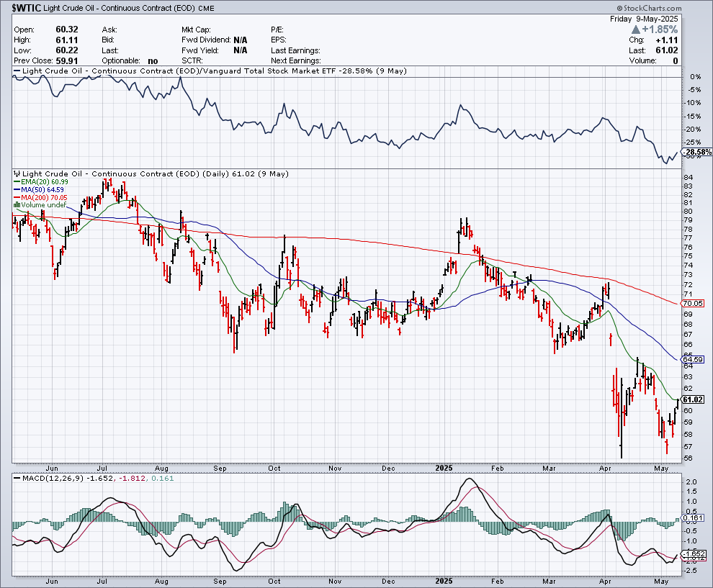Click the '0.161' MACD histogram axis label
The image size is (713, 588).
693,517
